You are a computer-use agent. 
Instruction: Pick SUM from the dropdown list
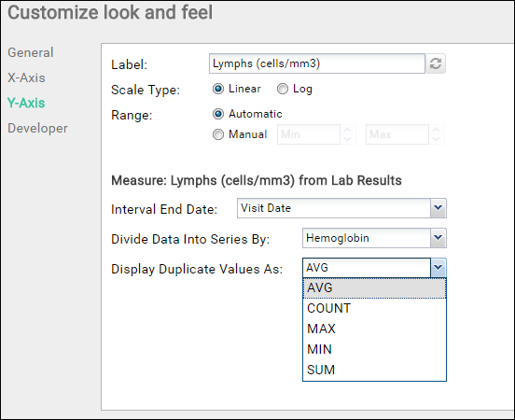[x=374, y=370]
